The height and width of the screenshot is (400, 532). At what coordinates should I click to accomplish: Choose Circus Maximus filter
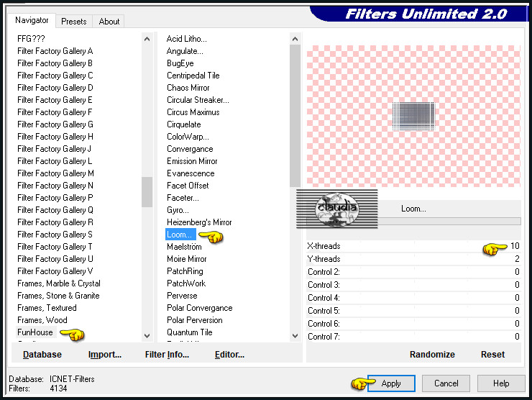(x=193, y=112)
